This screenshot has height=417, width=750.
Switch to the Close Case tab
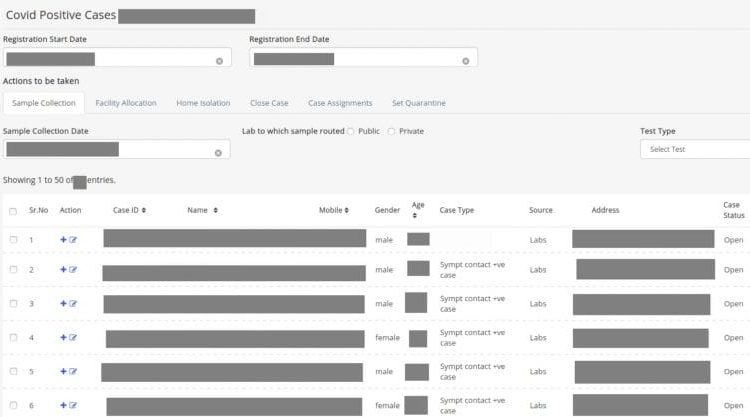click(269, 103)
